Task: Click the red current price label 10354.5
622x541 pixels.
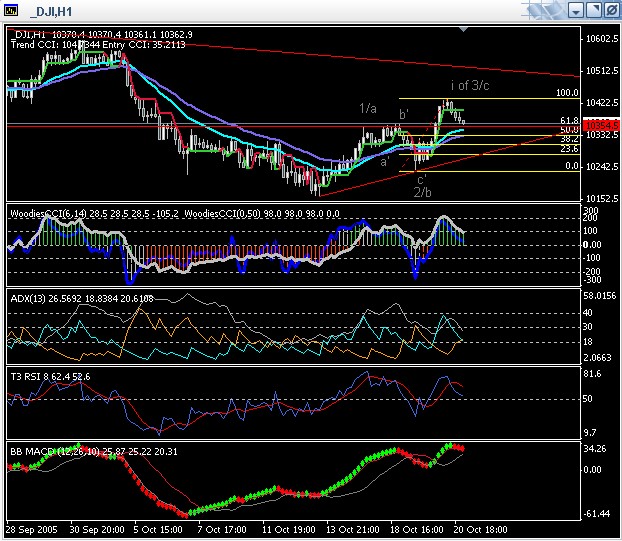Action: (603, 126)
